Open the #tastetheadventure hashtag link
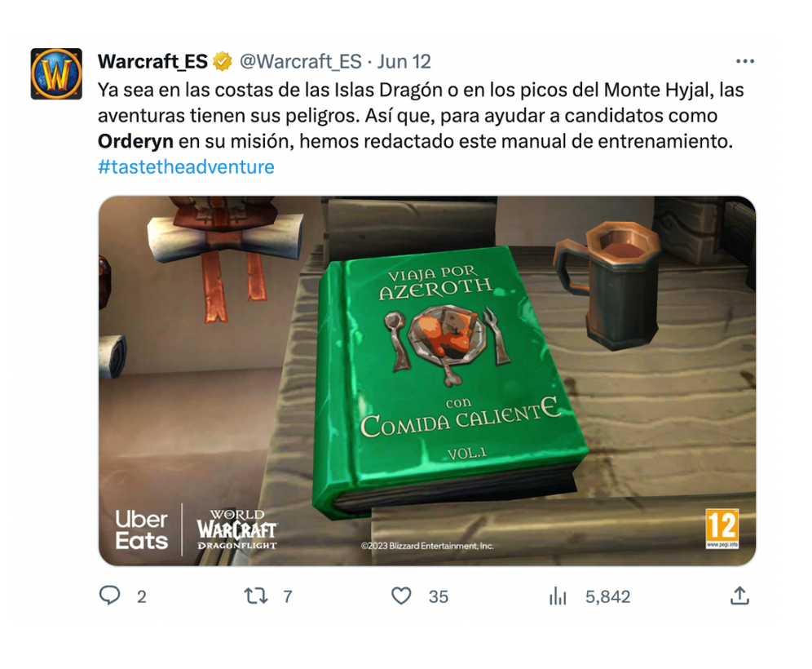 click(186, 167)
